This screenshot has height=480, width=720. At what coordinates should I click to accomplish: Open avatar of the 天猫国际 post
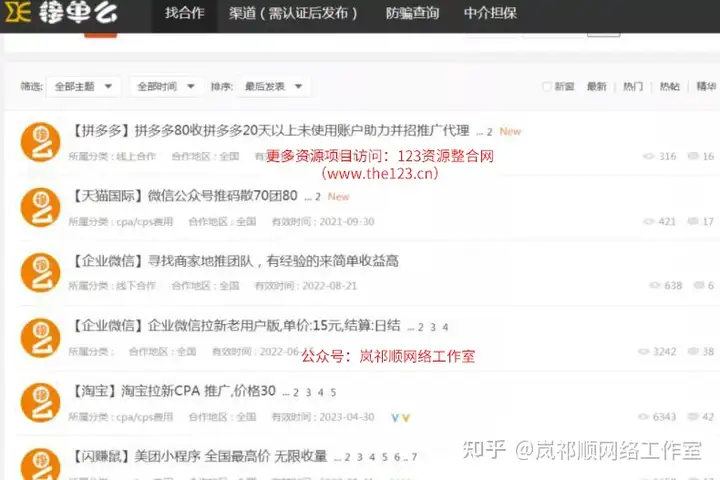coord(40,207)
